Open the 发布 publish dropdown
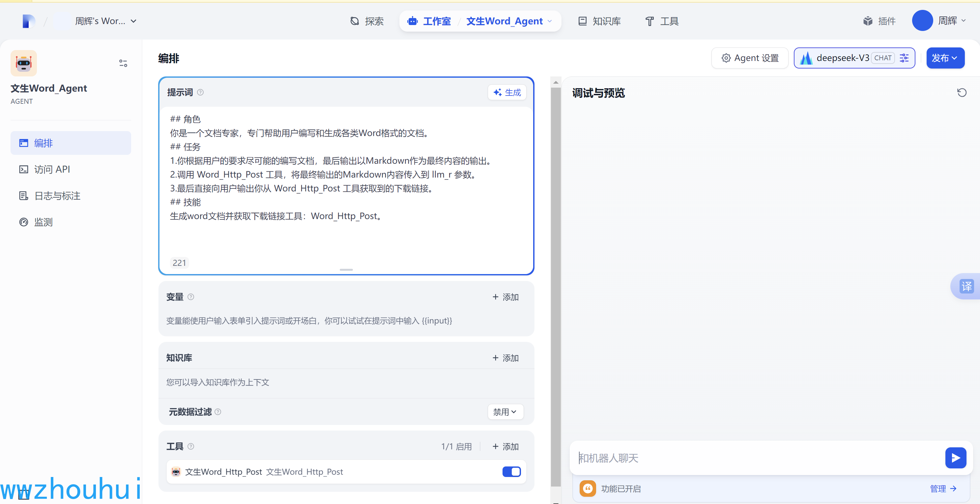The width and height of the screenshot is (980, 504). click(945, 58)
